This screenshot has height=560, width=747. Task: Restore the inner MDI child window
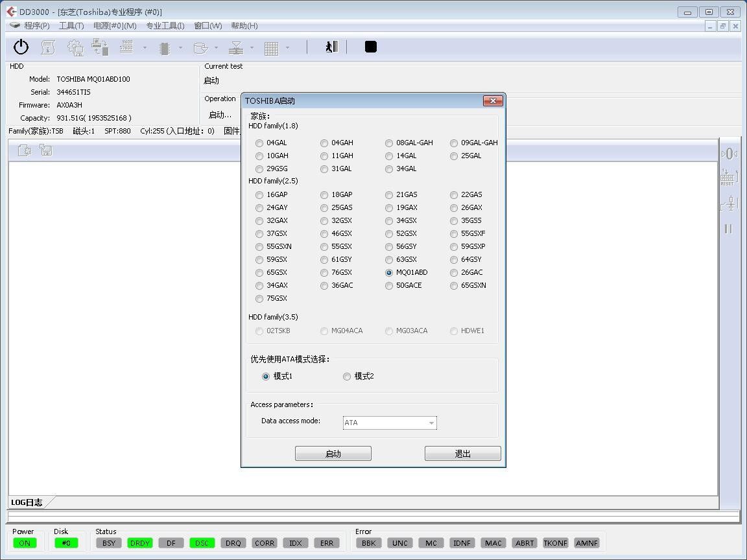click(723, 26)
